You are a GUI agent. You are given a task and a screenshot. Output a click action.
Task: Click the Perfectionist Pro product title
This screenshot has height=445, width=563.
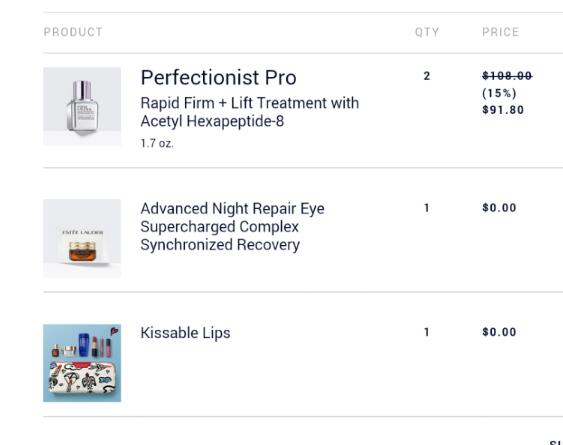218,78
